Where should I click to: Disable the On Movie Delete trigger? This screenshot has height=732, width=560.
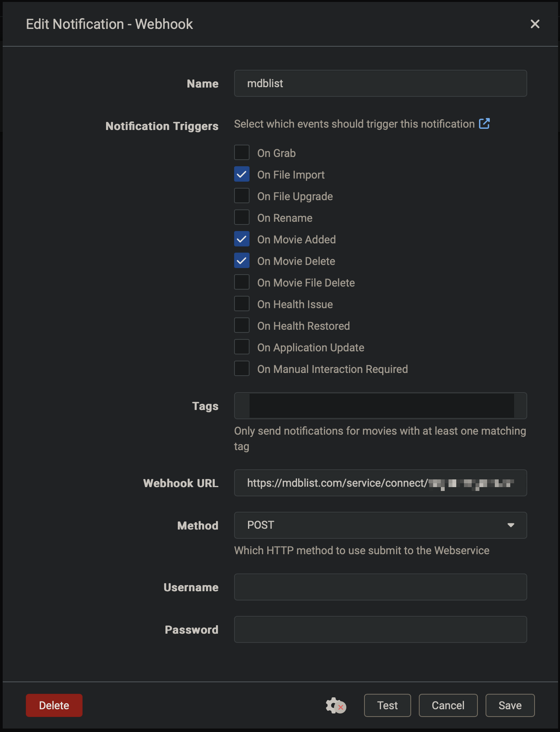click(x=242, y=260)
